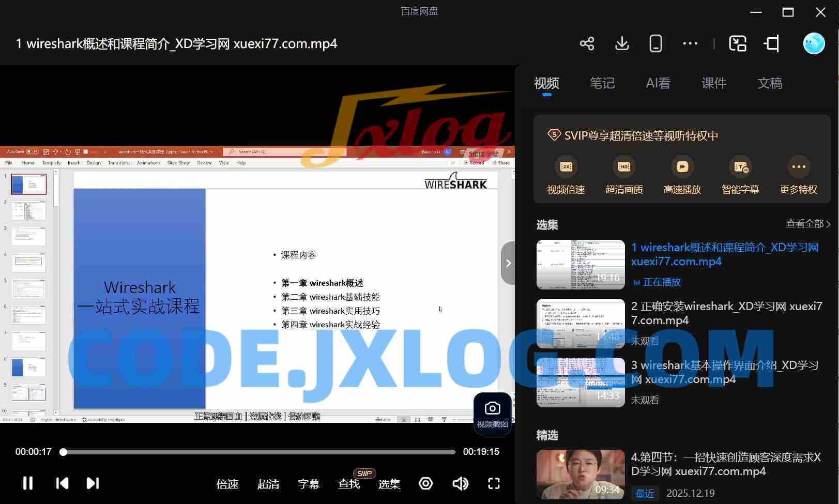Switch to the AI看 tab
The image size is (839, 504).
click(x=658, y=83)
